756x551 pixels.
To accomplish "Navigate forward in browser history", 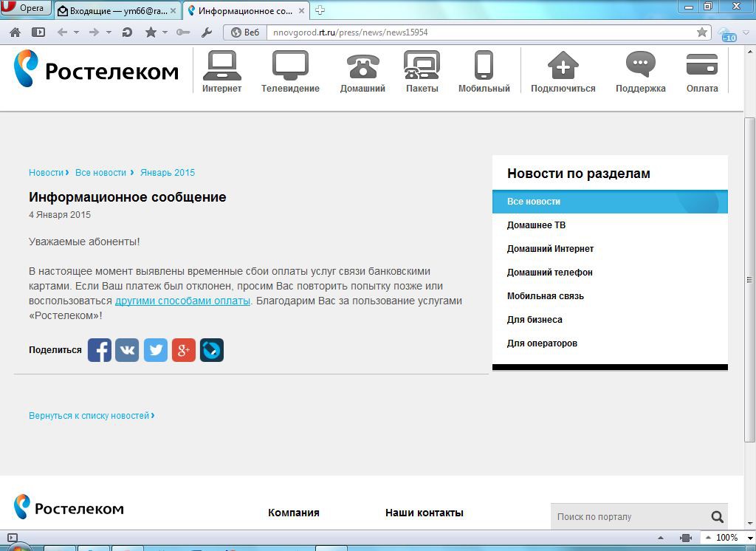I will (94, 32).
